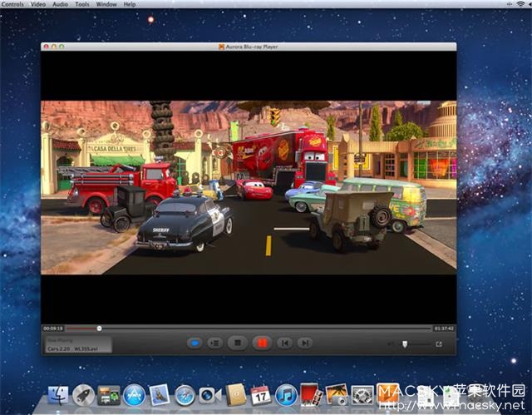The width and height of the screenshot is (532, 415).
Task: Open the Mail stamp icon in Dock
Action: click(159, 395)
